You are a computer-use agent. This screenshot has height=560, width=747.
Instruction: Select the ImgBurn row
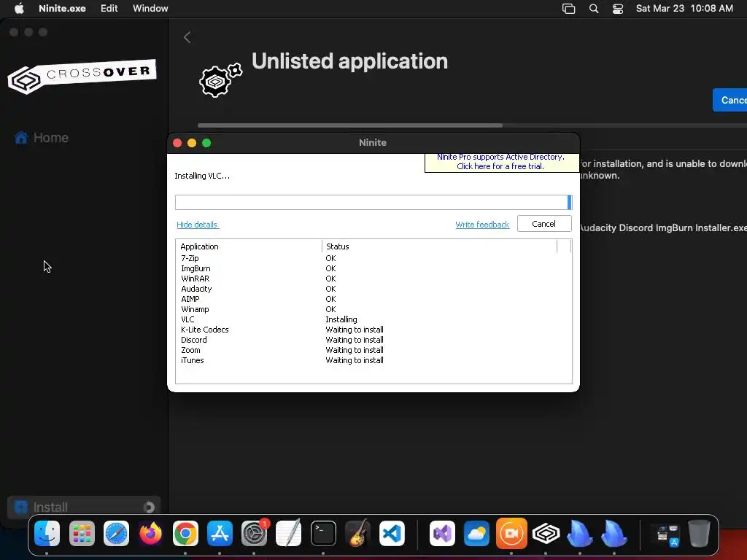[x=373, y=268]
